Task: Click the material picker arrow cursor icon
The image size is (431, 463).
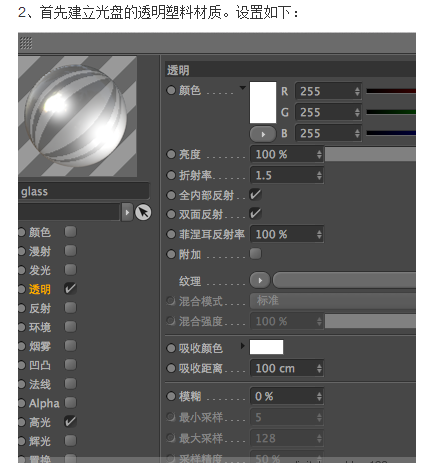Action: point(143,212)
